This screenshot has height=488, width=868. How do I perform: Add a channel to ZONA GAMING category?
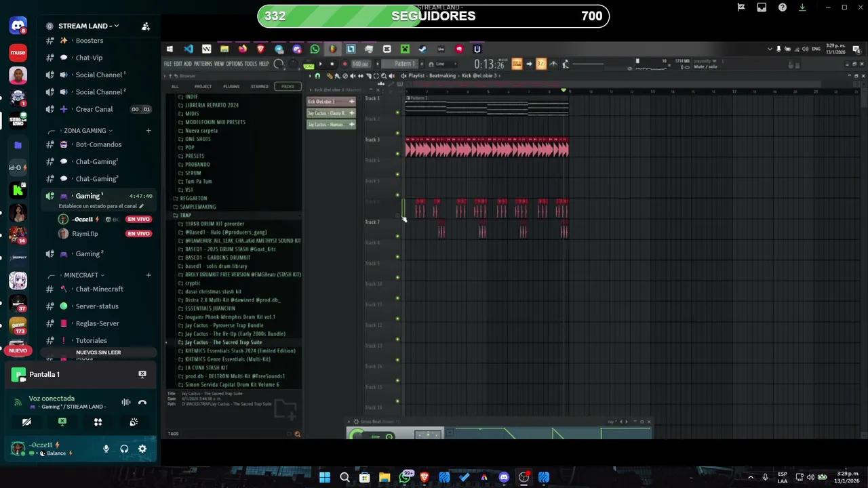tap(149, 130)
